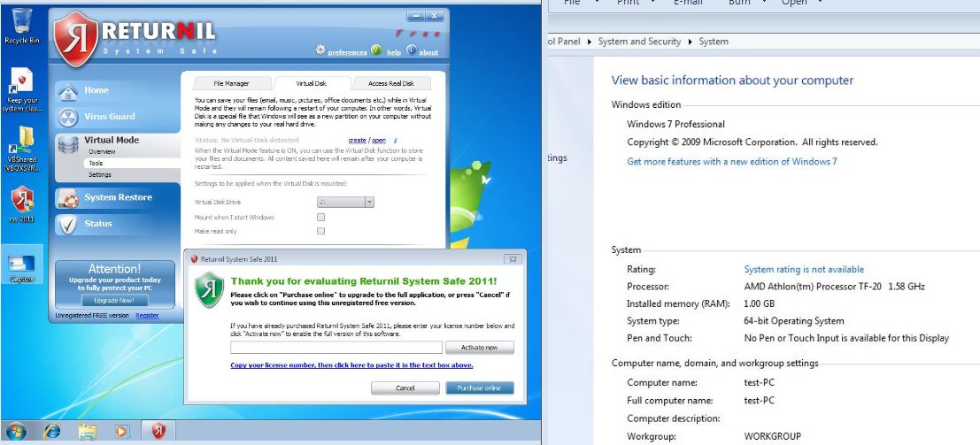The image size is (980, 445).
Task: Open Overview under Virtual Mode
Action: pyautogui.click(x=101, y=152)
